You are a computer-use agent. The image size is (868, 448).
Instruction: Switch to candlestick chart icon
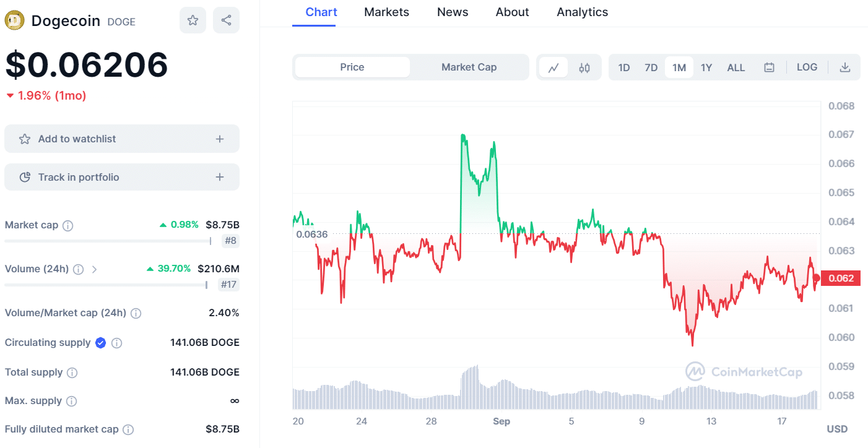[584, 67]
